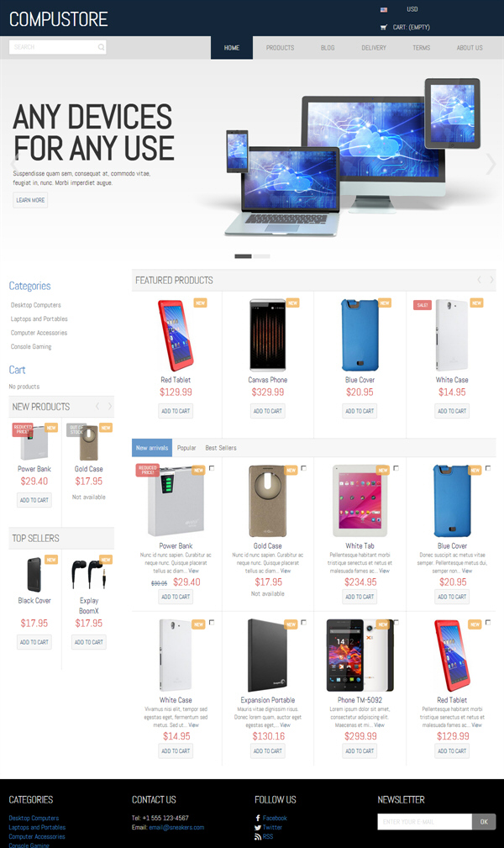Show previous new products arrow
The width and height of the screenshot is (504, 848).
click(x=97, y=406)
